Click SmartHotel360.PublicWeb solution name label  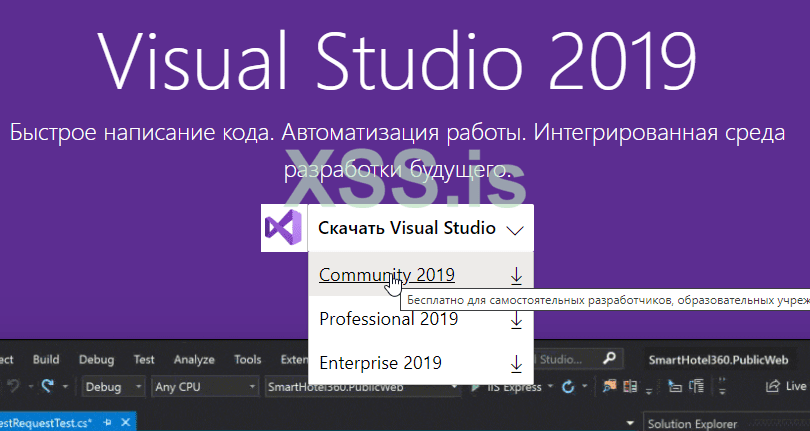[x=718, y=360]
